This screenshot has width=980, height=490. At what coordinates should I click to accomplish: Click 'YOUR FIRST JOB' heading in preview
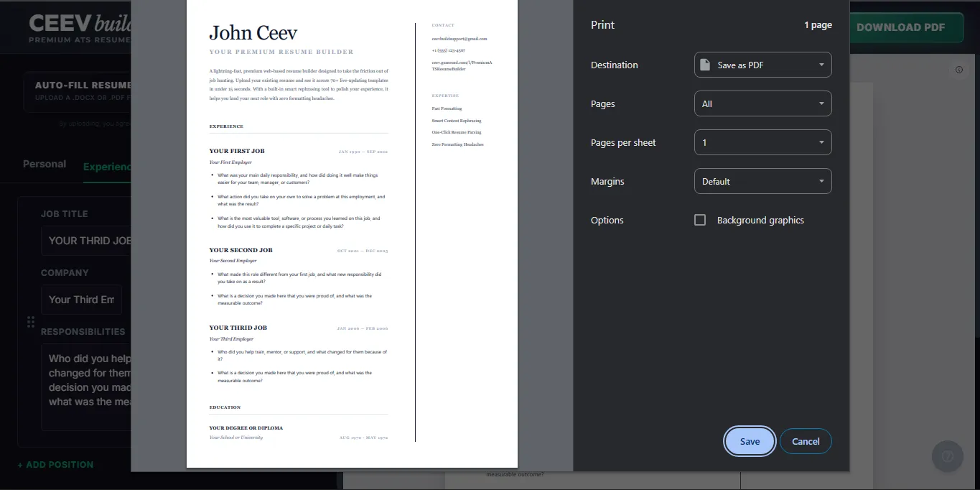coord(237,151)
